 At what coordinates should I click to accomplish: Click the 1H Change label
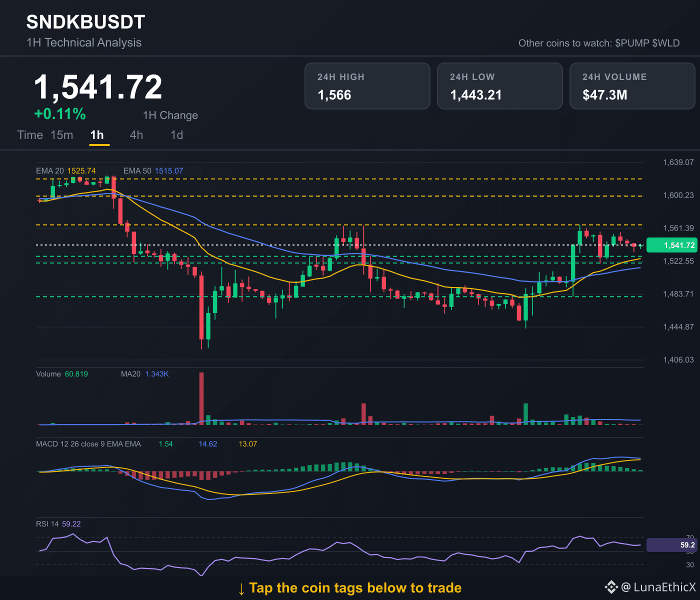(x=170, y=115)
